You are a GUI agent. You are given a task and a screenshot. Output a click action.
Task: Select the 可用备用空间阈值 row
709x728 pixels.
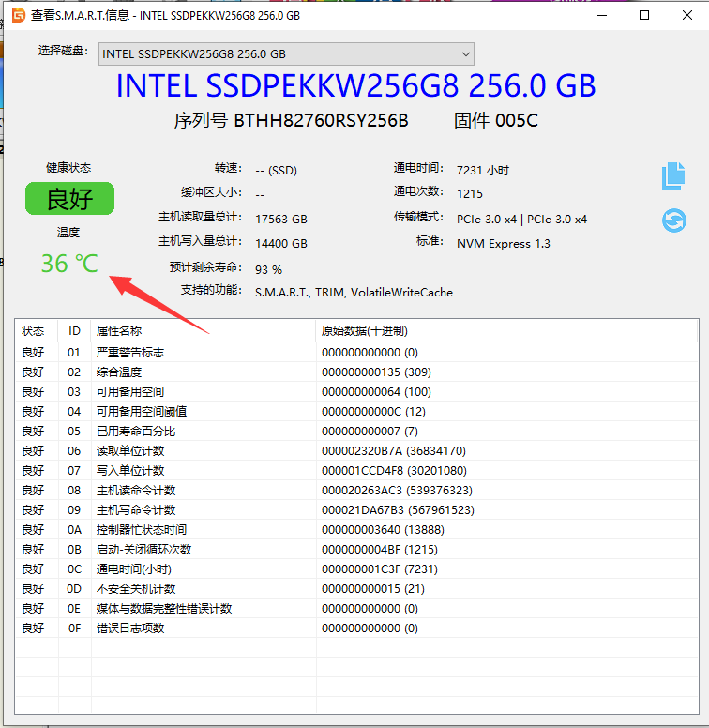[x=356, y=411]
